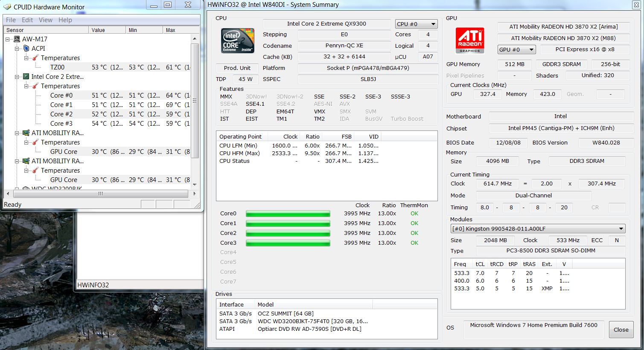The height and width of the screenshot is (350, 644).
Task: Select the TZ00 sensor row
Action: [x=119, y=67]
